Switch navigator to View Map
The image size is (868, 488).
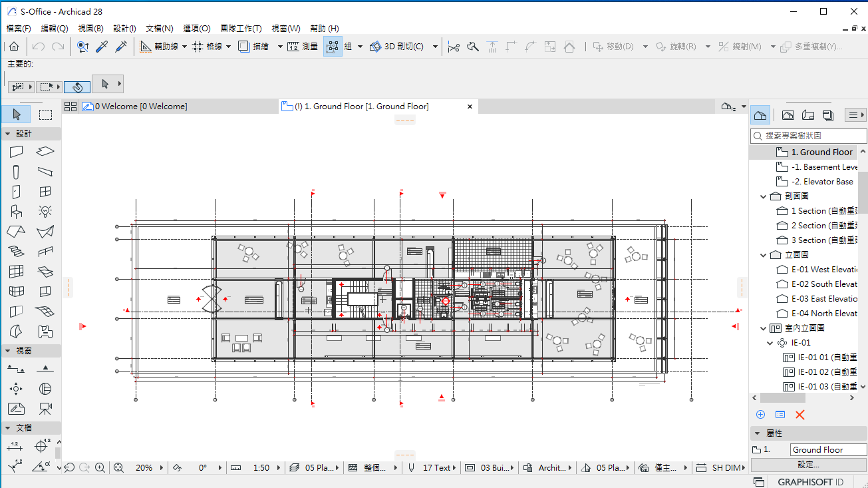click(x=788, y=115)
